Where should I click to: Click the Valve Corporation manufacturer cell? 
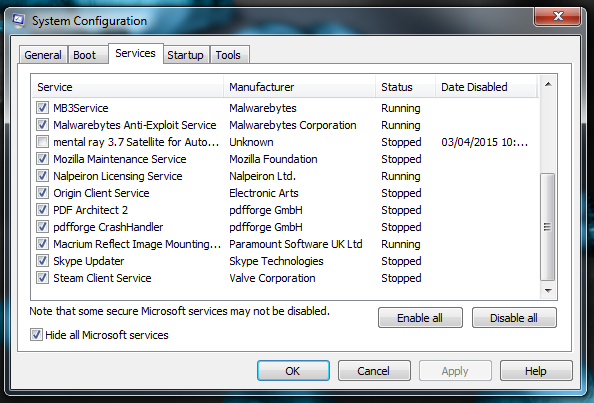[272, 278]
